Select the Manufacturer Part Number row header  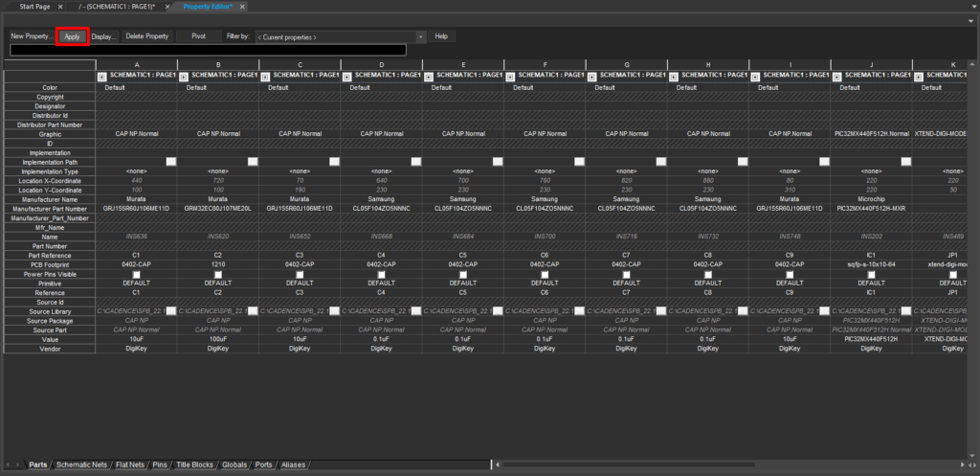pos(50,208)
